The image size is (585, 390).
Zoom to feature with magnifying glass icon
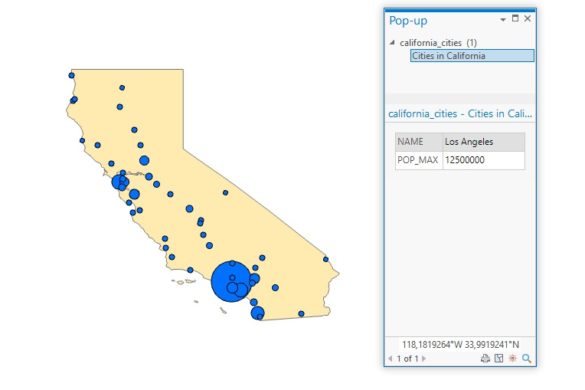526,358
